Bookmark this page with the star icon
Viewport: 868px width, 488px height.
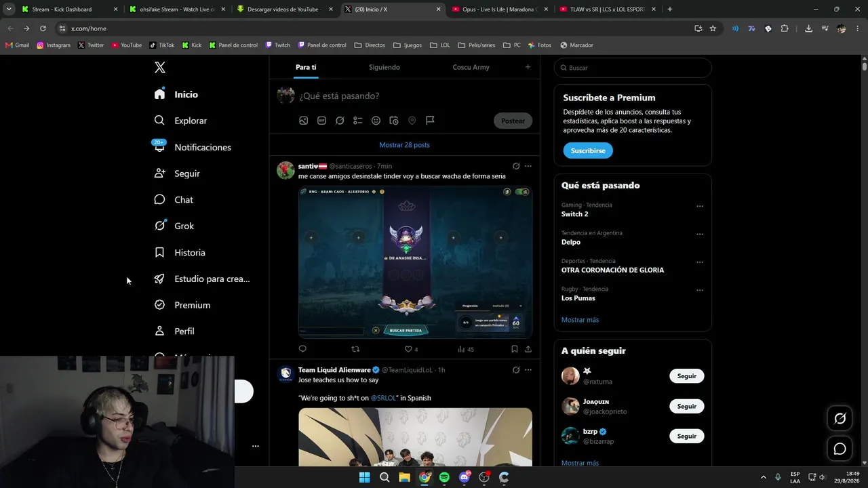pos(713,28)
